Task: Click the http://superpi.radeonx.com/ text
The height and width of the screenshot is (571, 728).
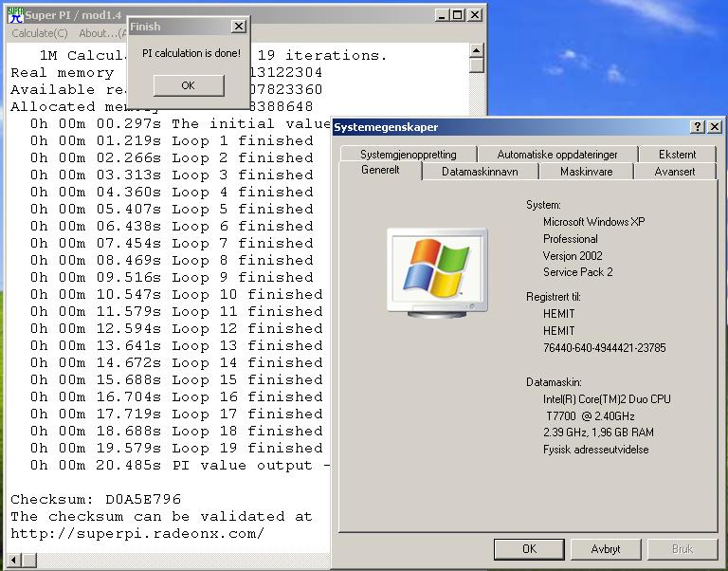Action: [137, 533]
